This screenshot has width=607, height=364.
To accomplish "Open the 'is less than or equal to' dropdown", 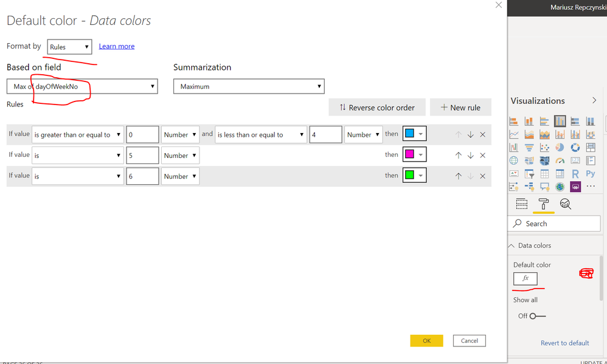I will (261, 135).
